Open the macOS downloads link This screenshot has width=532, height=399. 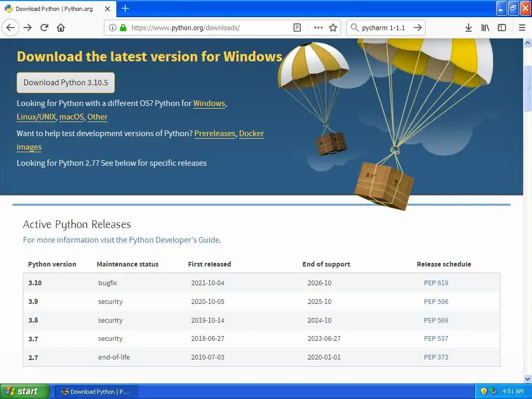[x=72, y=117]
